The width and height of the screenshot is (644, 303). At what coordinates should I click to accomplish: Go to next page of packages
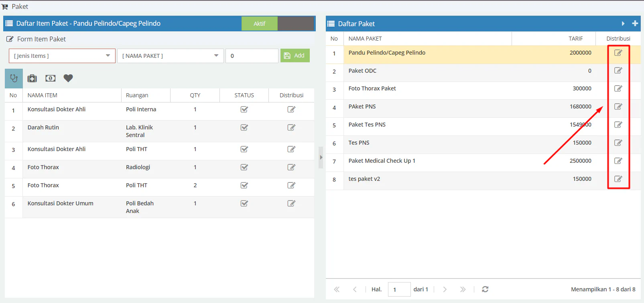coord(445,289)
